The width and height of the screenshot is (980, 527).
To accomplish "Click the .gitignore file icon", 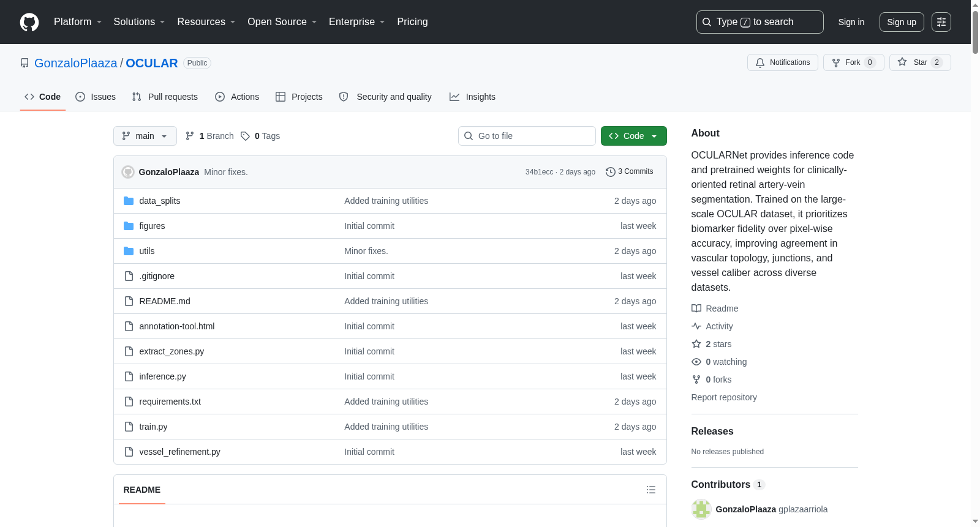I will pyautogui.click(x=129, y=276).
